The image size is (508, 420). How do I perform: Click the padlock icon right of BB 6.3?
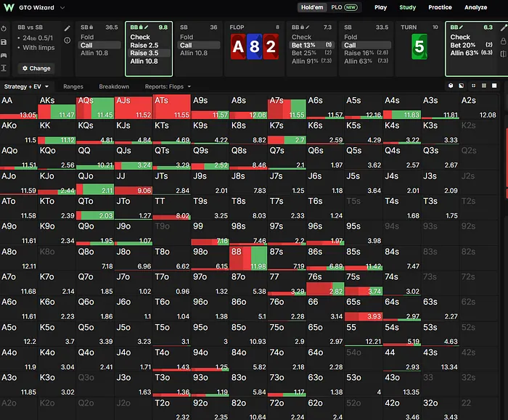504,41
